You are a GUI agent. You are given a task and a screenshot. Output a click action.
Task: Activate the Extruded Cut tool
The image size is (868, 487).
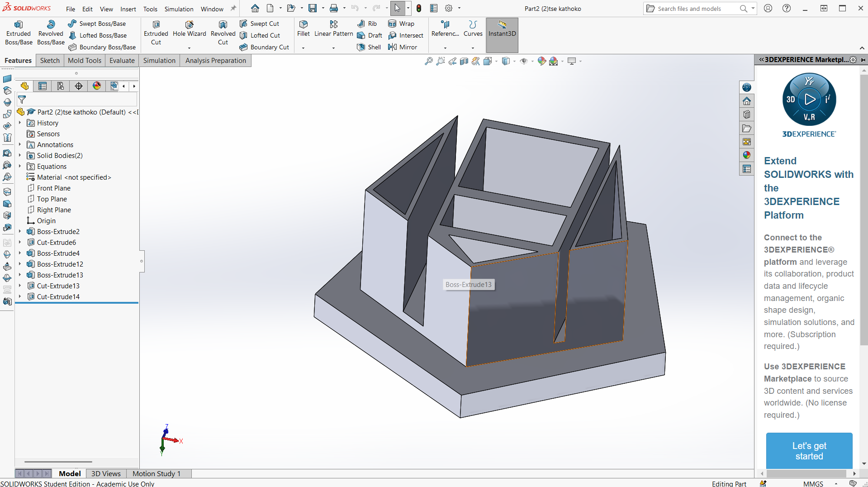click(156, 33)
